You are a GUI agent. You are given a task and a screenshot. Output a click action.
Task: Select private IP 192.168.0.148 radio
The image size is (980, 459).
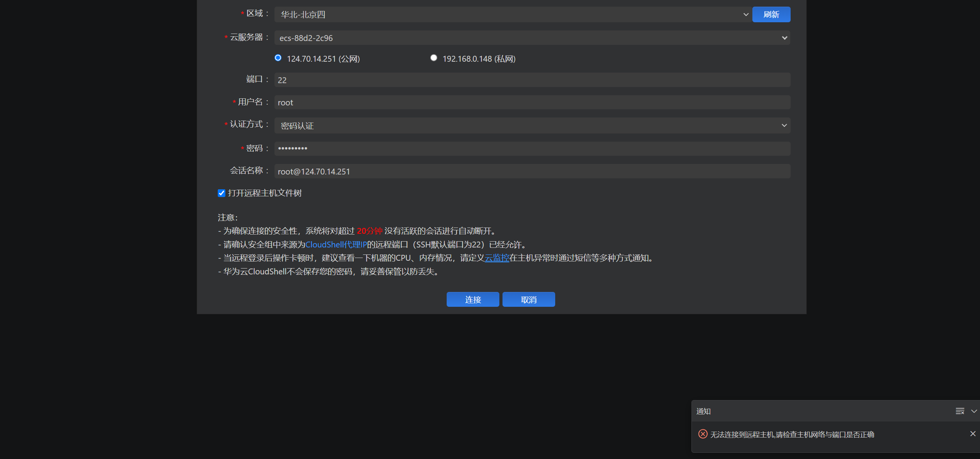(433, 58)
